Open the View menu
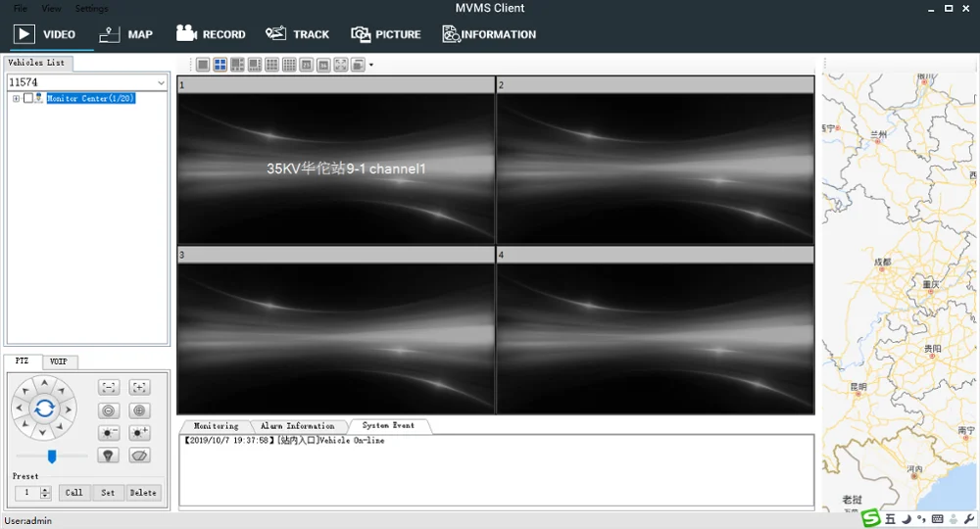The image size is (980, 529). pos(51,9)
